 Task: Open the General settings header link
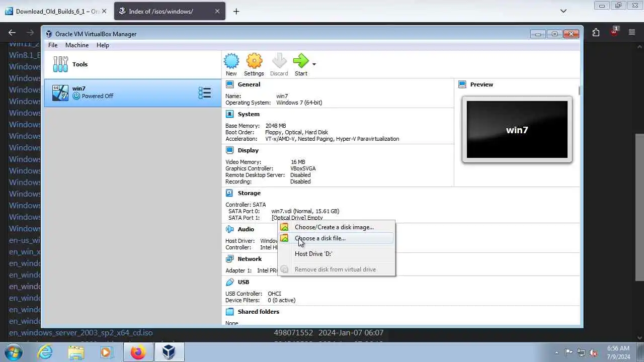click(x=249, y=84)
